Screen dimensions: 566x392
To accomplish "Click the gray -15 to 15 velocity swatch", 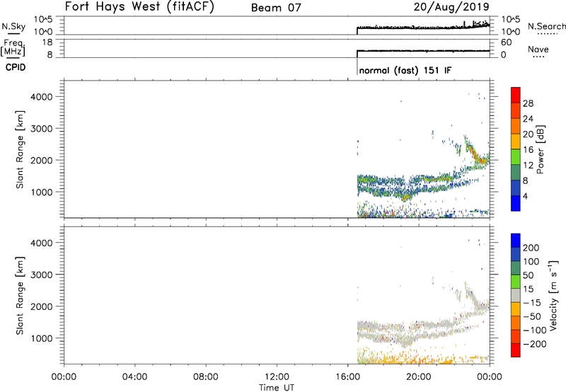I will [x=516, y=295].
